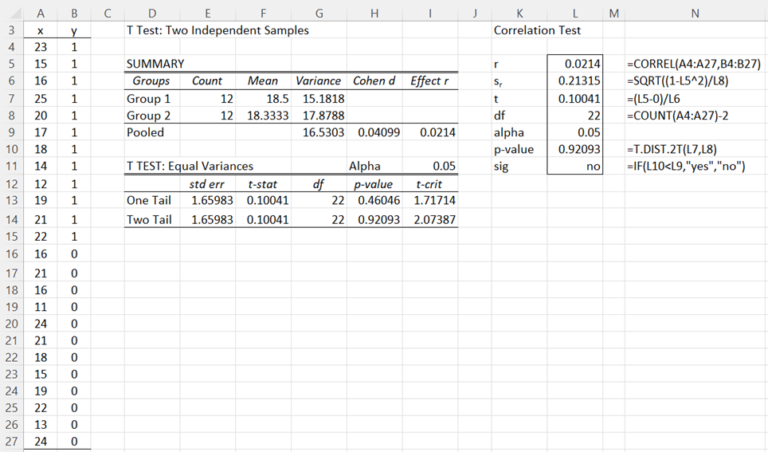Click the r value cell in the Correlation Test box

pos(577,63)
